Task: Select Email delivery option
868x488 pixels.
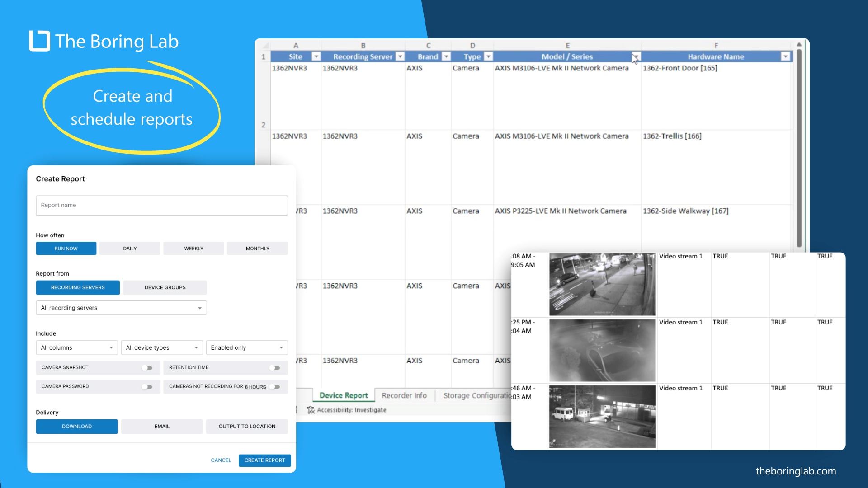Action: (x=162, y=427)
